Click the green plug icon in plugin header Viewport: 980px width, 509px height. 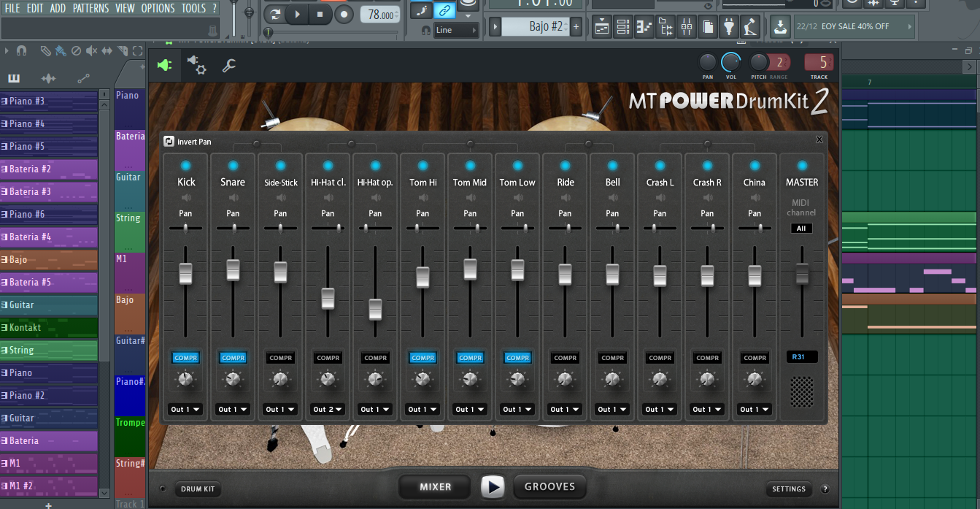165,65
